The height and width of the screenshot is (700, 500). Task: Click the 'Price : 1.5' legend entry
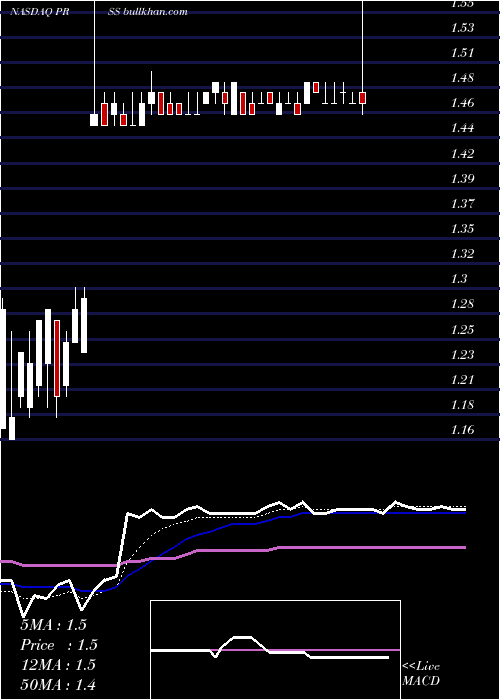pos(59,645)
